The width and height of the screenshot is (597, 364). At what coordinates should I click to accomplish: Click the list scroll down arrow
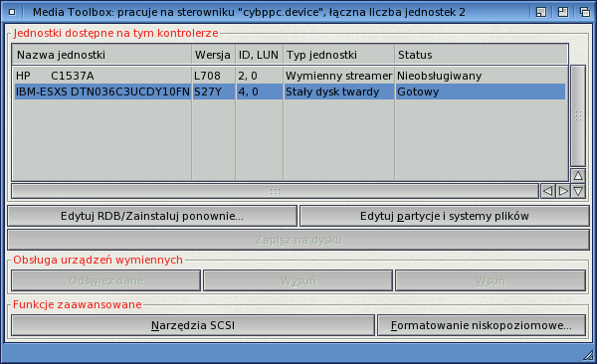[578, 191]
